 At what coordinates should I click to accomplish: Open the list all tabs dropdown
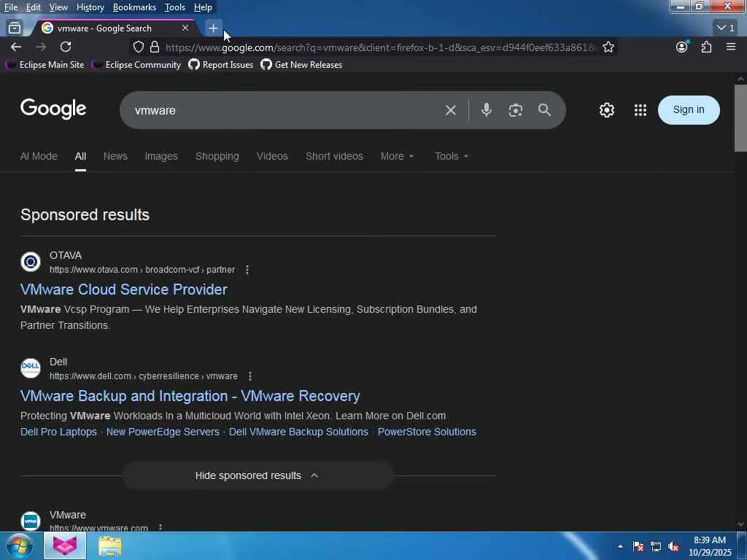[x=725, y=28]
